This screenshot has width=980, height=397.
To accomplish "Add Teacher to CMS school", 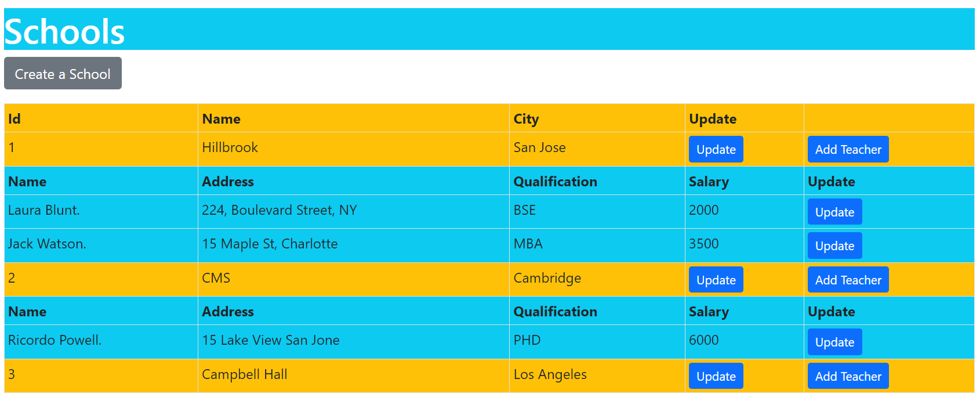I will pyautogui.click(x=848, y=280).
